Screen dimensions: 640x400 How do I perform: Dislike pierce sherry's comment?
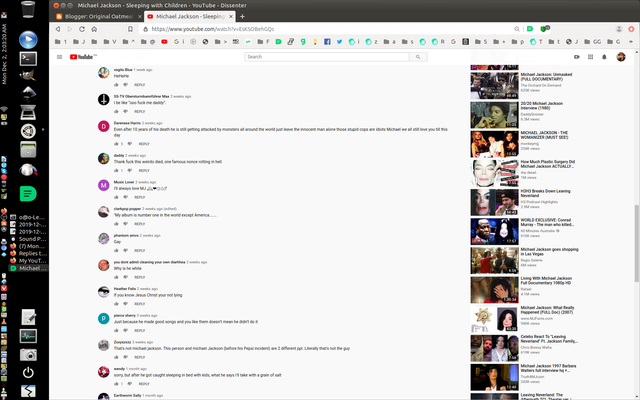tap(126, 331)
